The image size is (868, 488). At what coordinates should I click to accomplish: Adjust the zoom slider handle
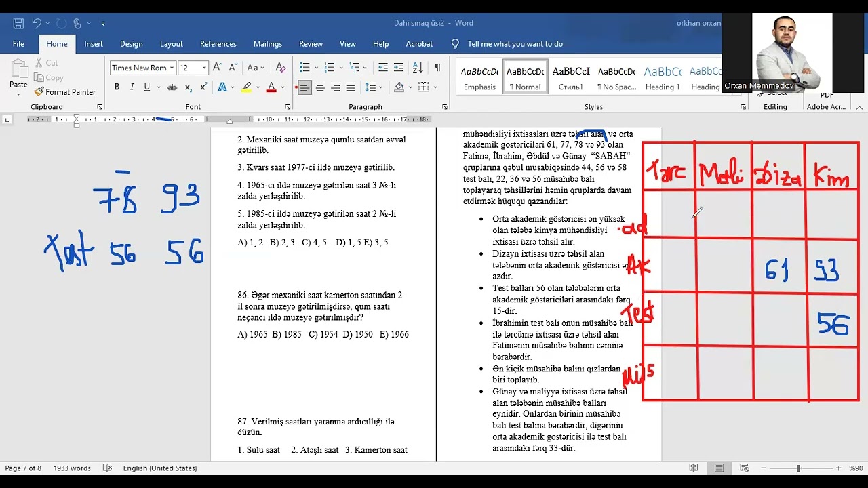tap(799, 468)
